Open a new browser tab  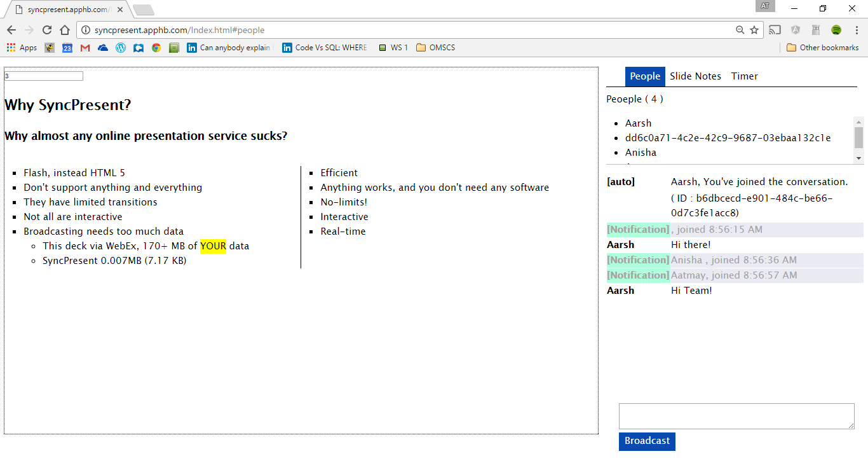pyautogui.click(x=144, y=10)
